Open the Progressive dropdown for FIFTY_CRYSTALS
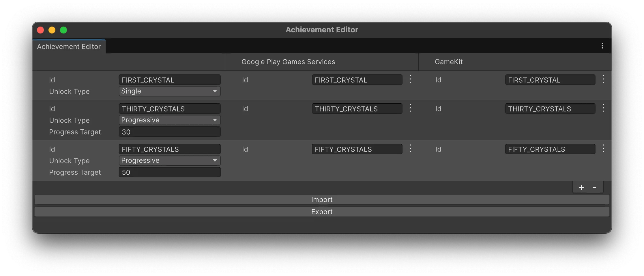This screenshot has height=276, width=644. coord(169,160)
